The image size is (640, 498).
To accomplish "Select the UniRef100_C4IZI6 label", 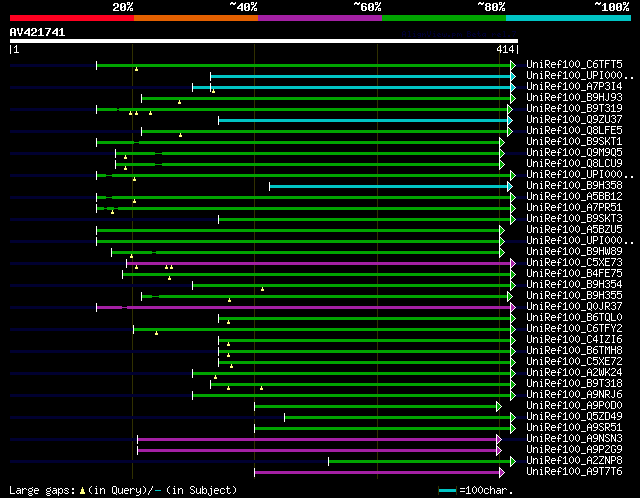I will [574, 340].
